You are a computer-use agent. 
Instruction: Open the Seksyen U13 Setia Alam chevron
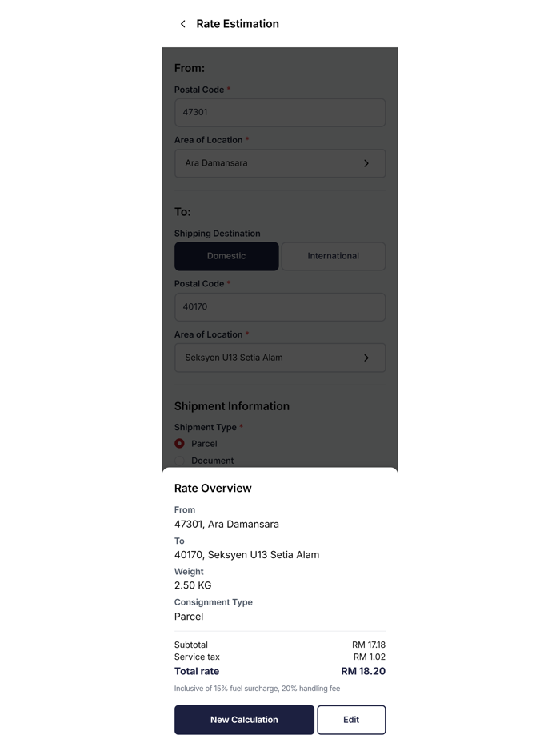pos(367,358)
